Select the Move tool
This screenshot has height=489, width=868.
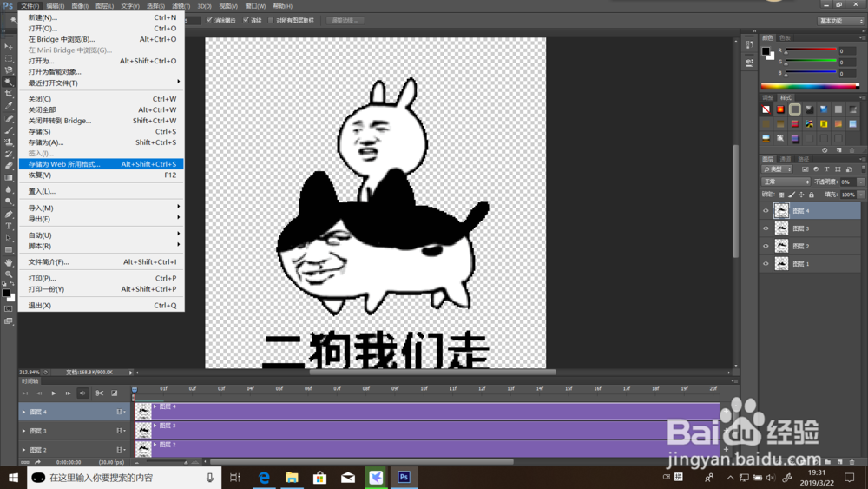[x=9, y=47]
